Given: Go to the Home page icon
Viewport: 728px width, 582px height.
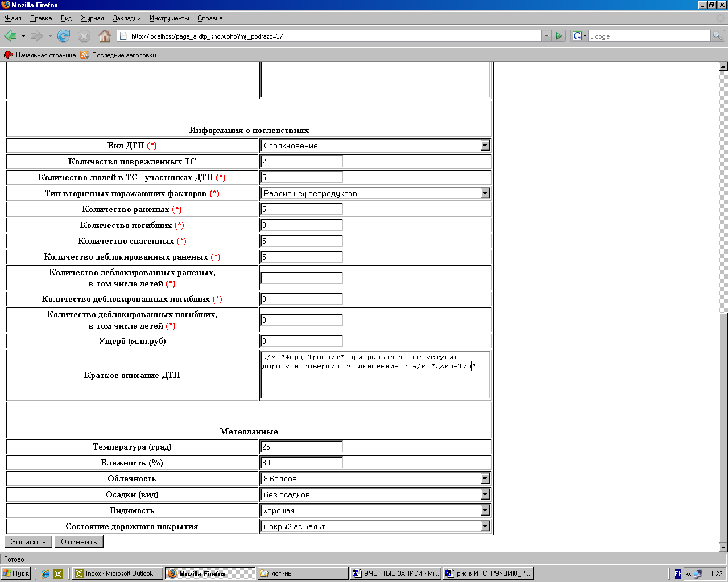Looking at the screenshot, I should click(105, 36).
